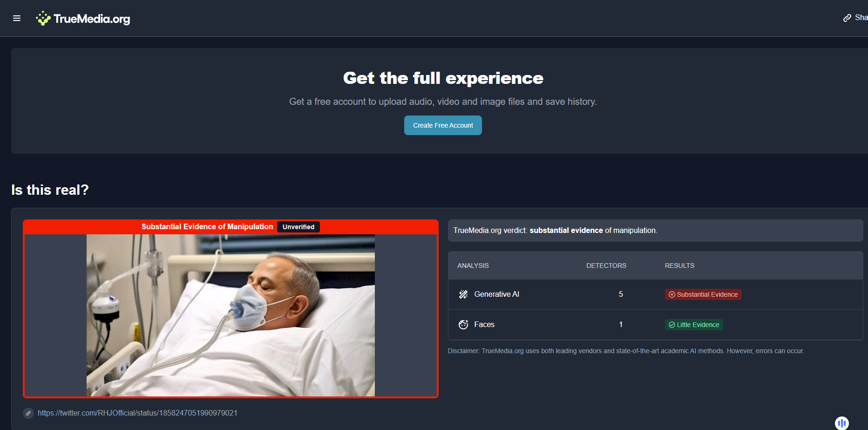Click the ANALYSIS column header
This screenshot has width=868, height=430.
473,266
